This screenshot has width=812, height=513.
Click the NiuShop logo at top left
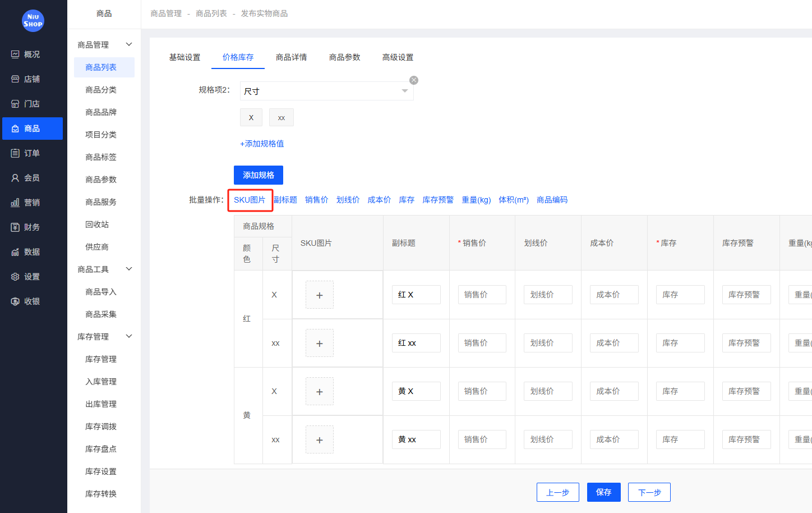coord(33,21)
